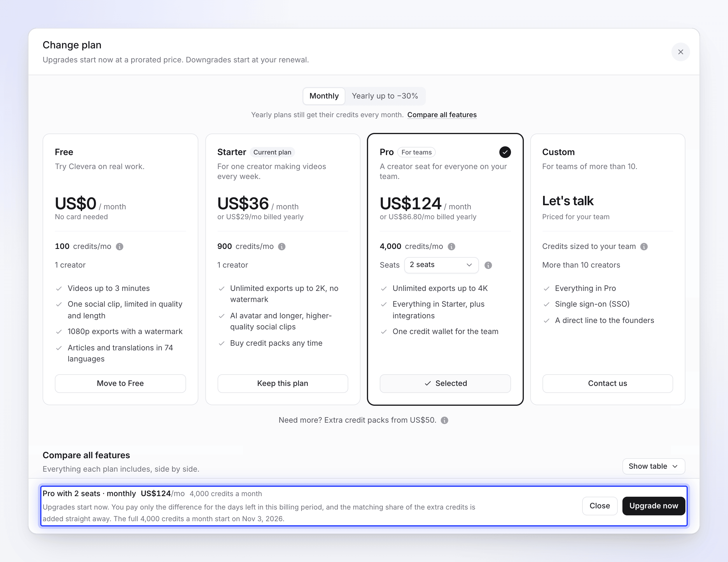
Task: Click the Selected button on Pro card
Action: click(445, 383)
